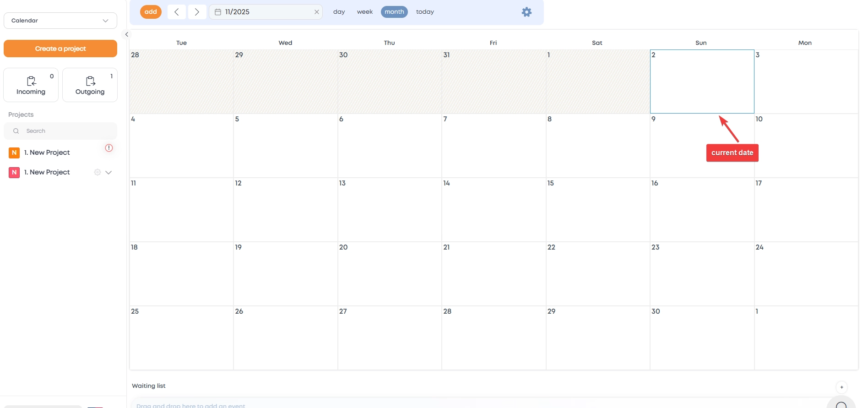Click red alert icon on first project
The image size is (868, 408).
pos(109,148)
